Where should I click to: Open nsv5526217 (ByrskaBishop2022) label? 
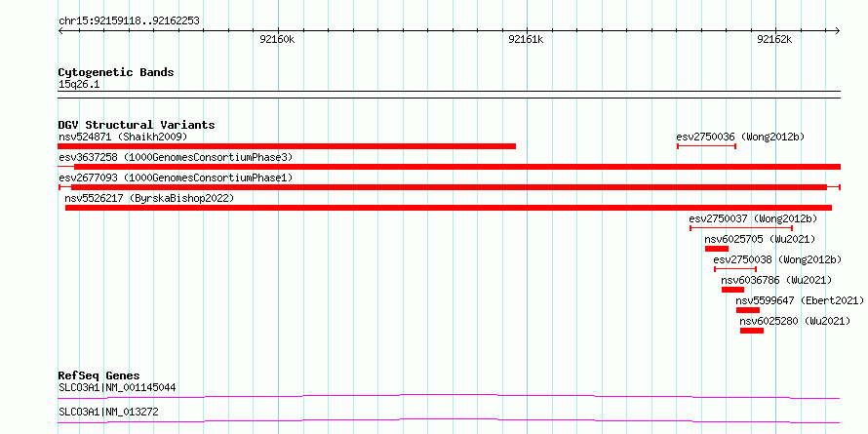click(x=149, y=198)
